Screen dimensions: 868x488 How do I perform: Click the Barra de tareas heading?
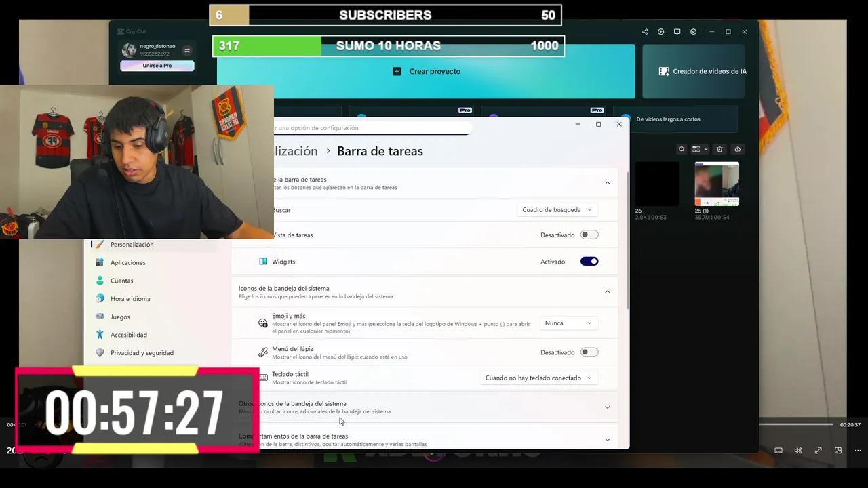[x=380, y=151]
